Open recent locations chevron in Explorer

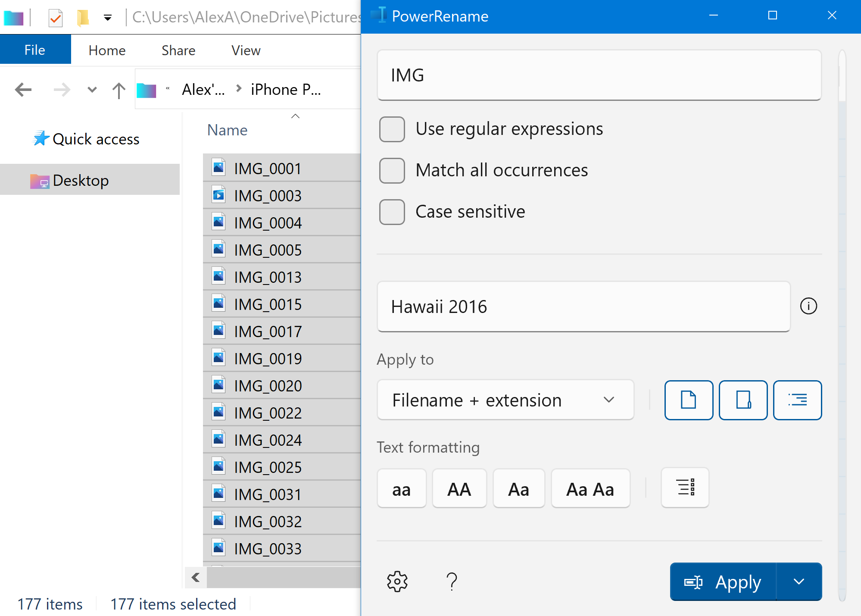pyautogui.click(x=92, y=90)
